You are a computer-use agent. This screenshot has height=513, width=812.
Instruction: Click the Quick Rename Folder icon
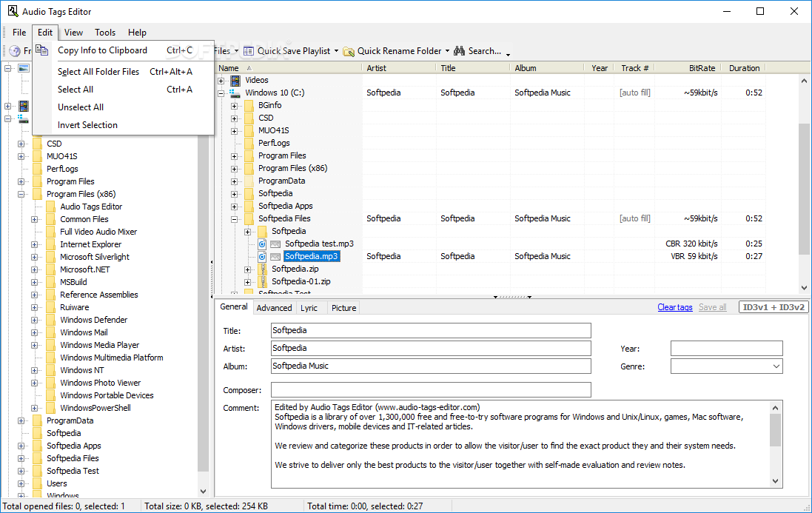(x=349, y=51)
